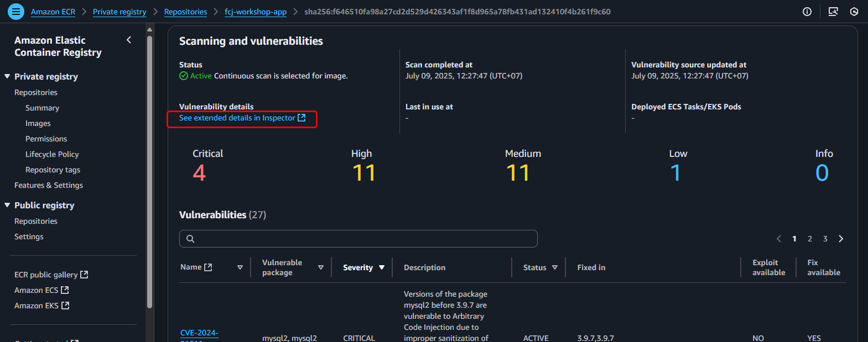Click the Description column header
Screen dimensions: 868x342
coord(424,267)
